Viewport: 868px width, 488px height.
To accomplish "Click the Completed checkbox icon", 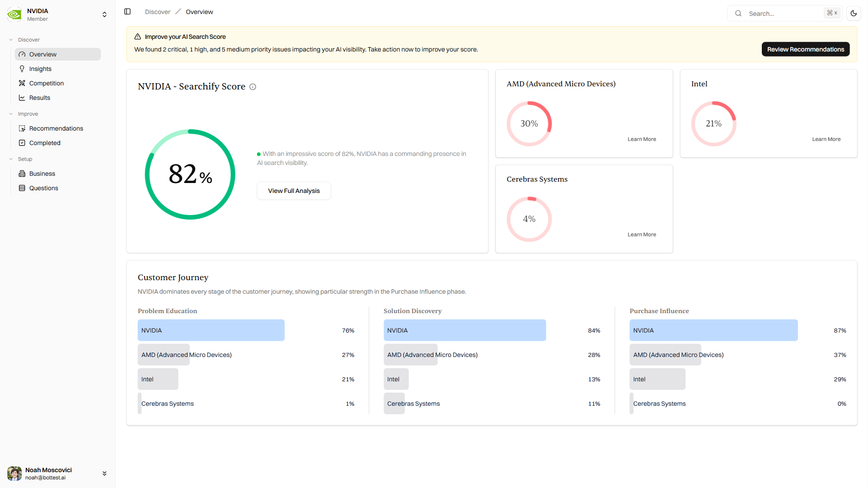I will (22, 143).
